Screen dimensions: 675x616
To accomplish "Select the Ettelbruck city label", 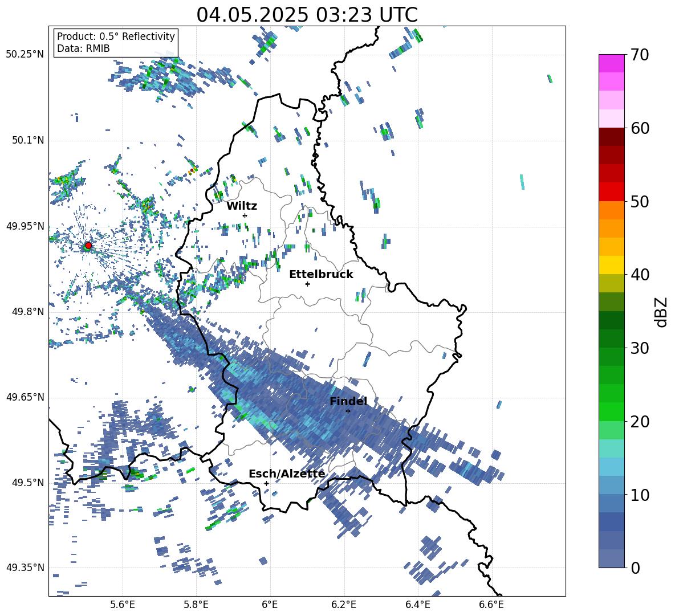I will (321, 275).
